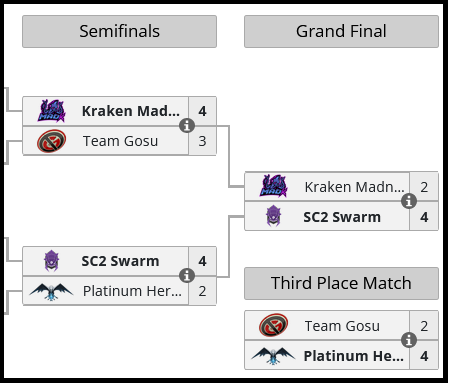This screenshot has height=385, width=449.
Task: Select the Third Place Match header
Action: coord(341,283)
